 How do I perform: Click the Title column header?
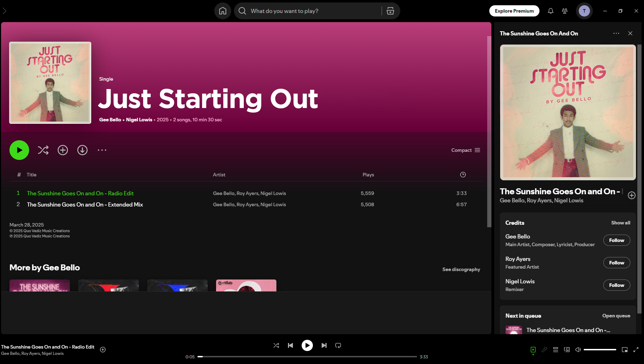click(x=32, y=175)
